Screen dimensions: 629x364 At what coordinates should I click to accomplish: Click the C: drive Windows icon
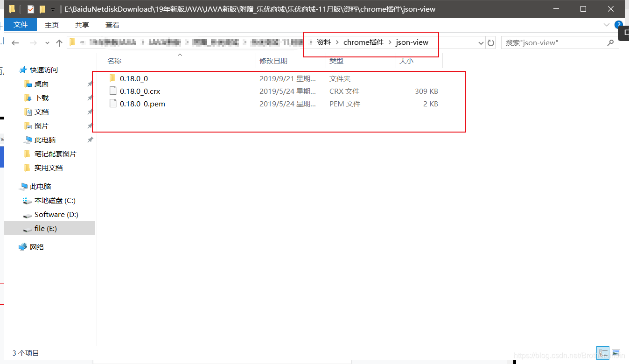click(x=28, y=200)
